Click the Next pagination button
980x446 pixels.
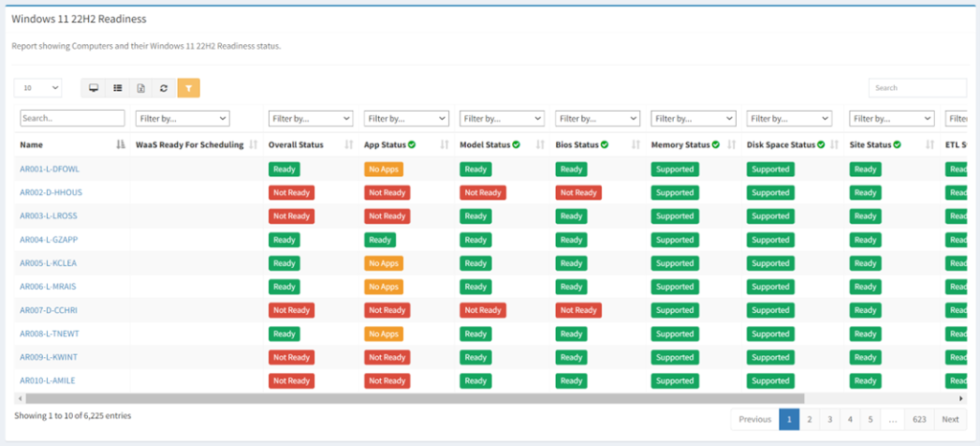(x=949, y=419)
